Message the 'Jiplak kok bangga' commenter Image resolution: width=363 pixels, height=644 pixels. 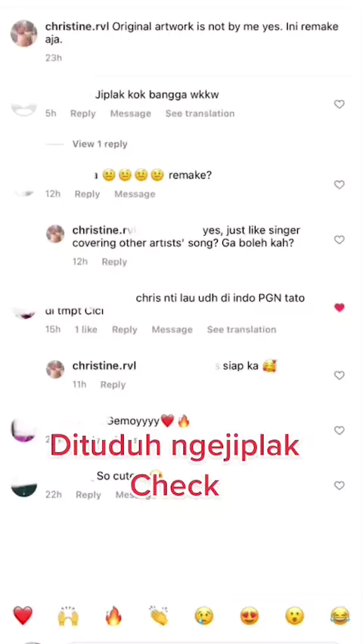130,113
